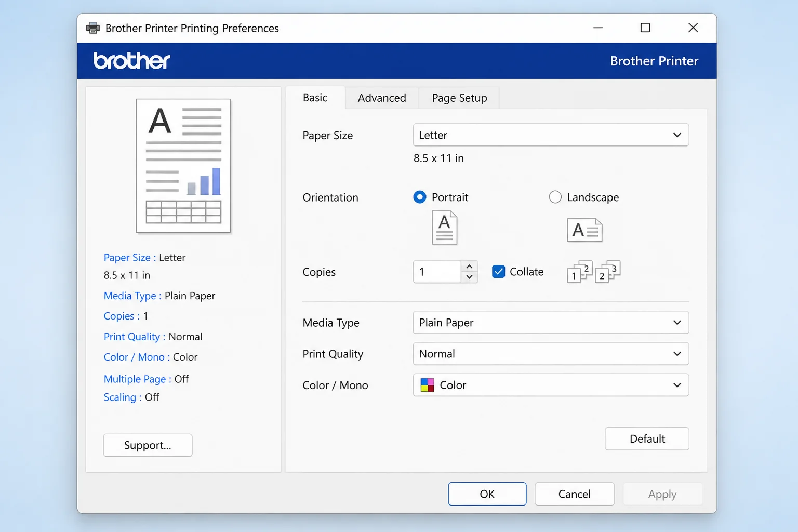The image size is (798, 532).
Task: Switch to the Advanced tab
Action: (382, 98)
